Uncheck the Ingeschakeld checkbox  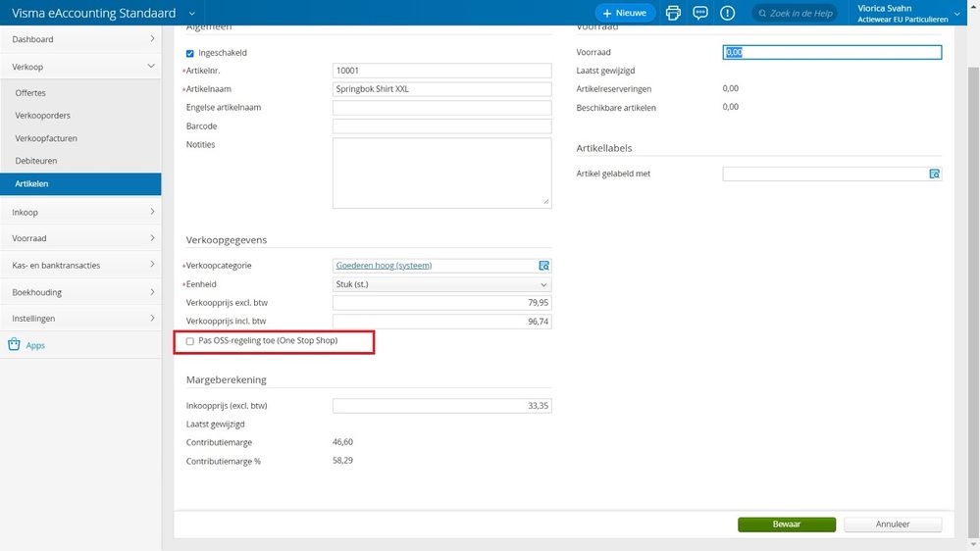click(x=190, y=53)
